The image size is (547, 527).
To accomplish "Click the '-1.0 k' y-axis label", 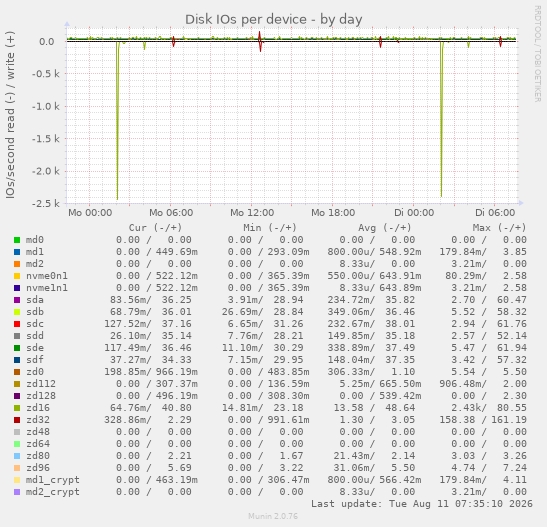I will tap(46, 106).
